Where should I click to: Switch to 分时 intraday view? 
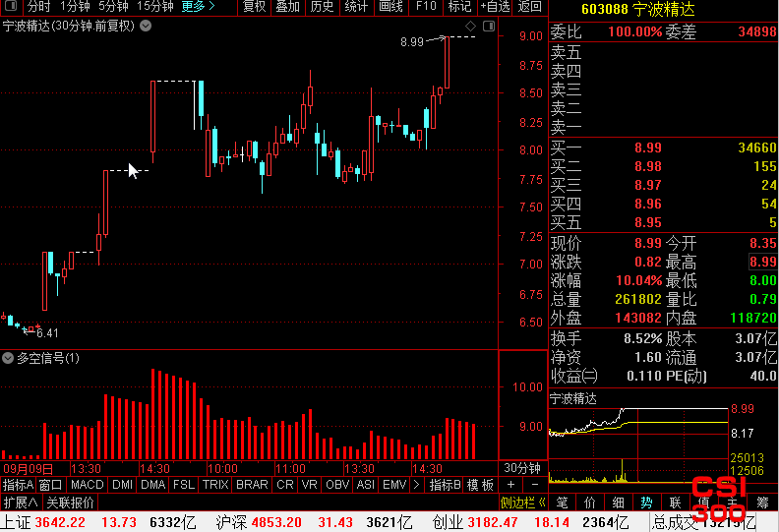[38, 7]
